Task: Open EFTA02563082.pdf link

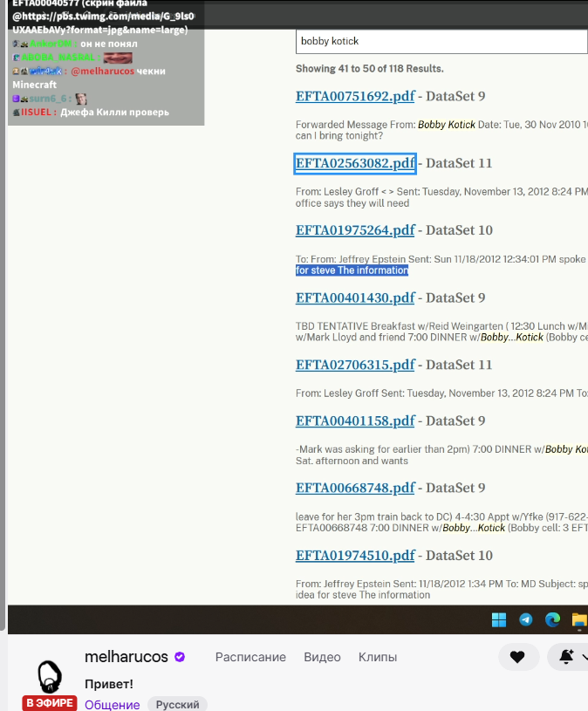Action: [x=355, y=163]
